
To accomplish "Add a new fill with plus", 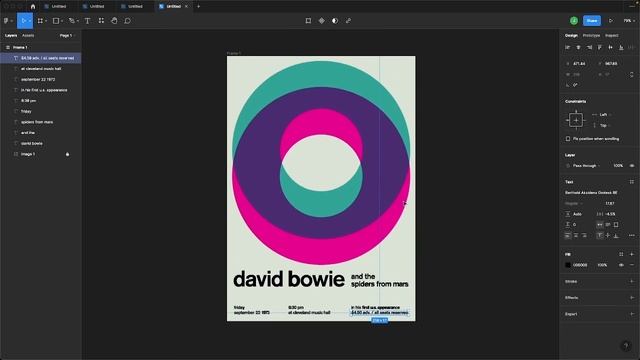I will click(x=631, y=254).
